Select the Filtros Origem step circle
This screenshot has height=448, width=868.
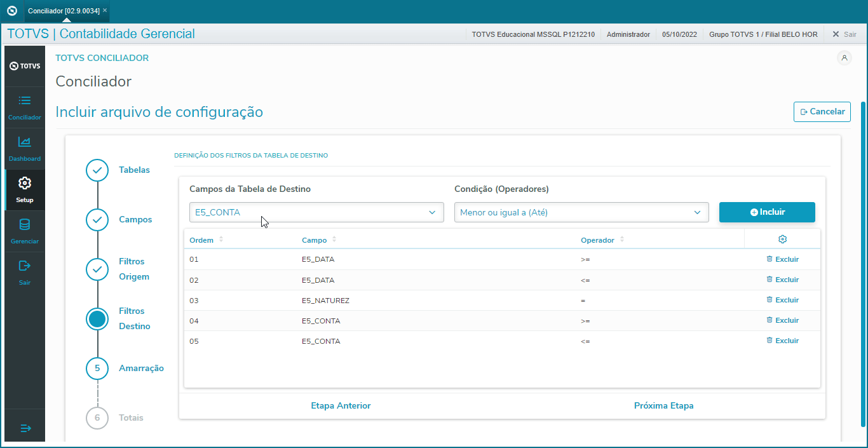pyautogui.click(x=97, y=269)
